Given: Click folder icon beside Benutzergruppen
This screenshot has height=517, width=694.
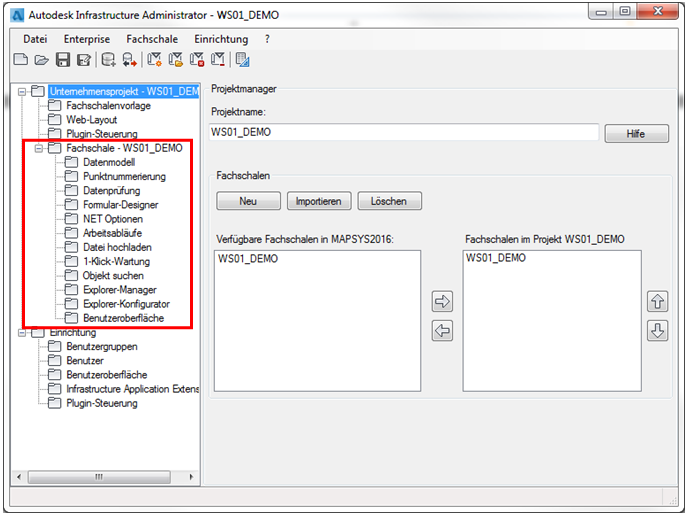Looking at the screenshot, I should point(54,346).
